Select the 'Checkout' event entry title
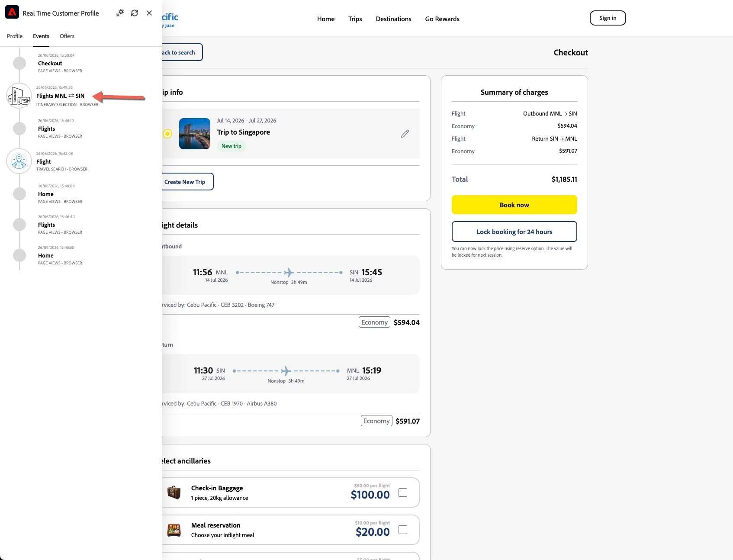 tap(50, 64)
